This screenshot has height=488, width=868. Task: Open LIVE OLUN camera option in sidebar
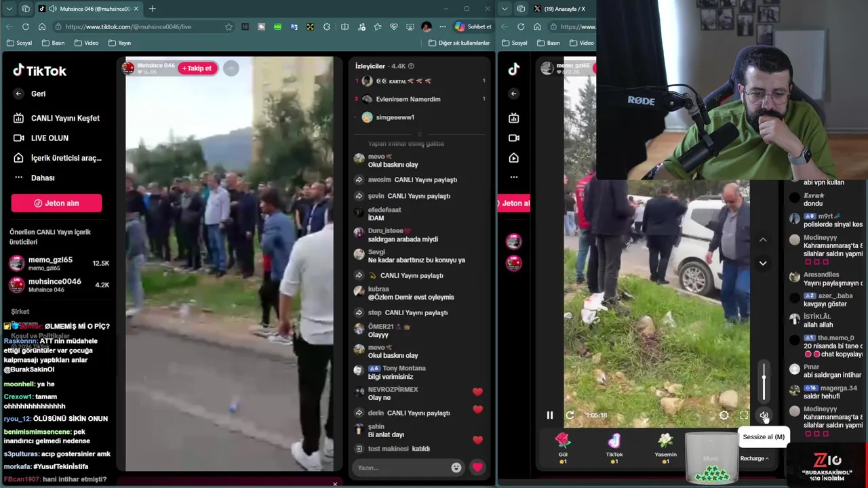(x=41, y=138)
